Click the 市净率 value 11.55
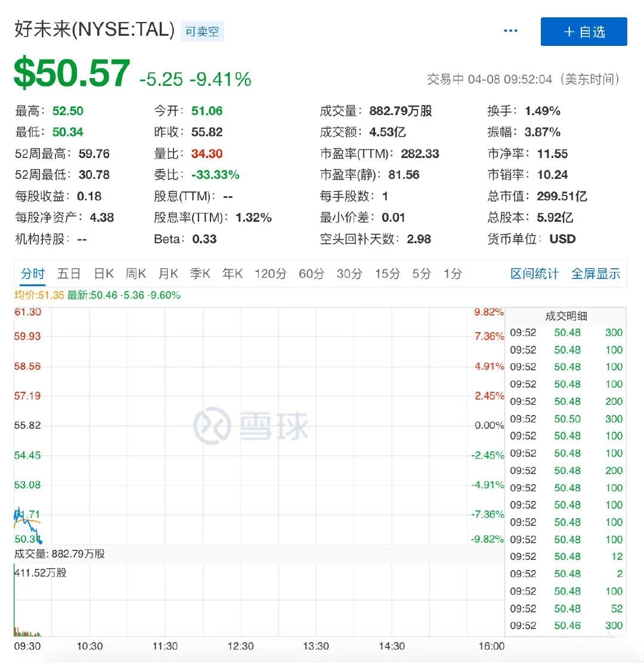Image resolution: width=644 pixels, height=663 pixels. [x=552, y=154]
